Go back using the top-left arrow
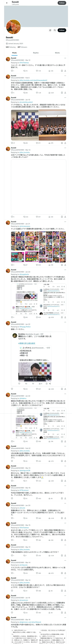The width and height of the screenshot is (72, 644). tap(7, 3)
